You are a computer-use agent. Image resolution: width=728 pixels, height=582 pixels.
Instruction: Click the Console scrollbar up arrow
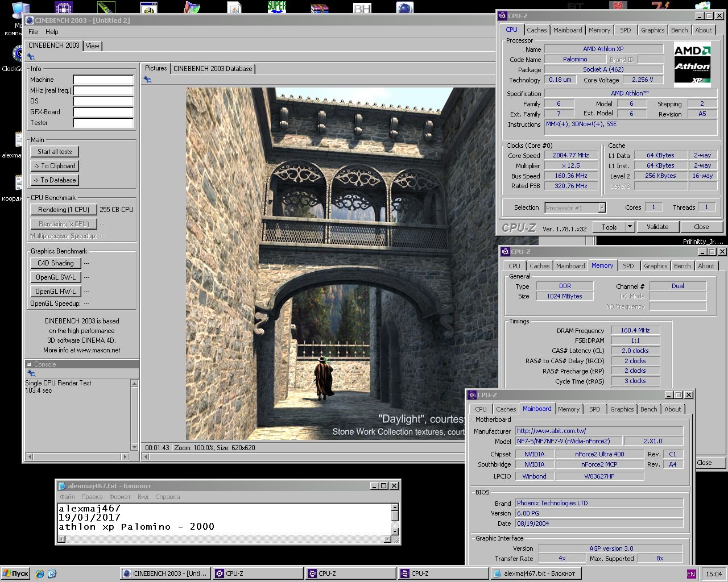click(x=135, y=384)
